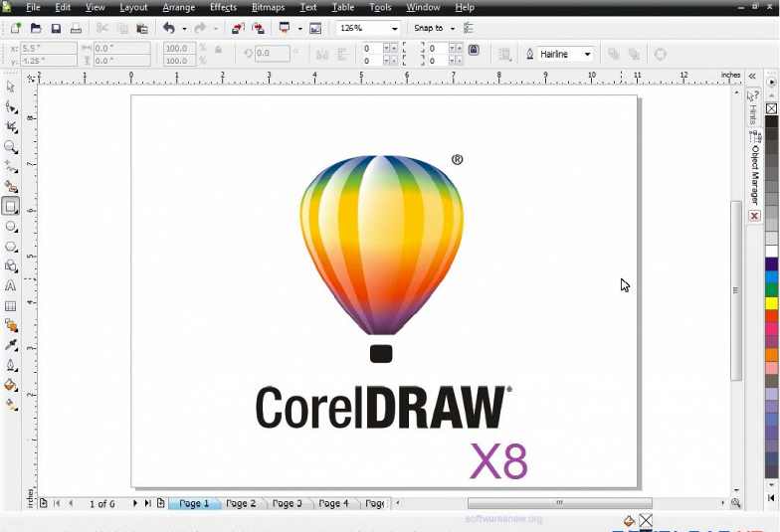Open Hairline outline width dropdown

tap(587, 54)
